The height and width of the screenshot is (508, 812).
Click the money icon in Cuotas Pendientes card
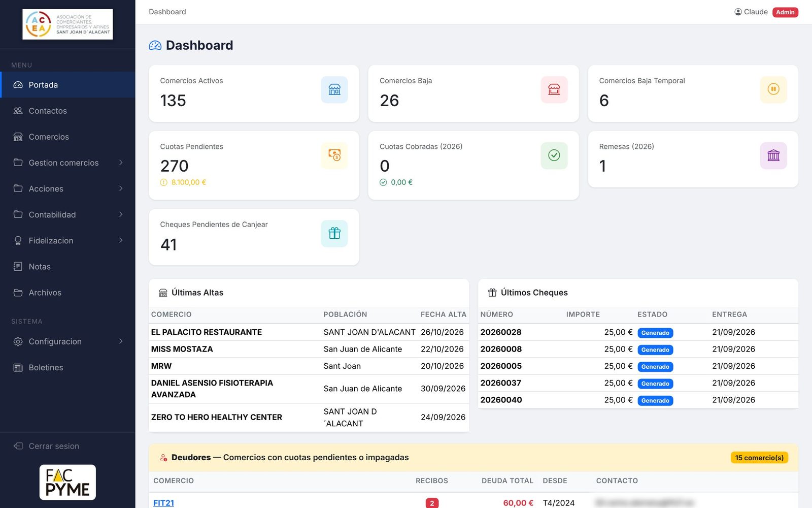coord(334,155)
